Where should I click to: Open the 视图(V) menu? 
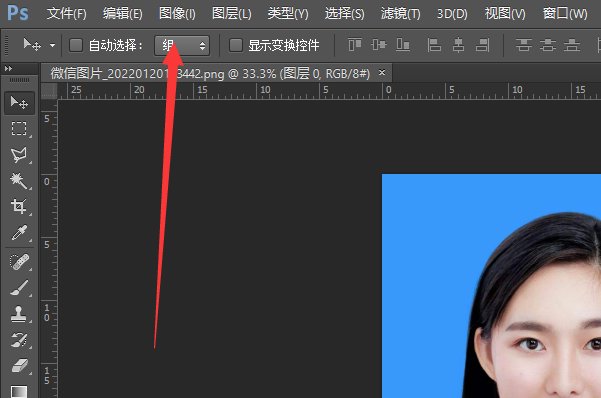click(505, 14)
